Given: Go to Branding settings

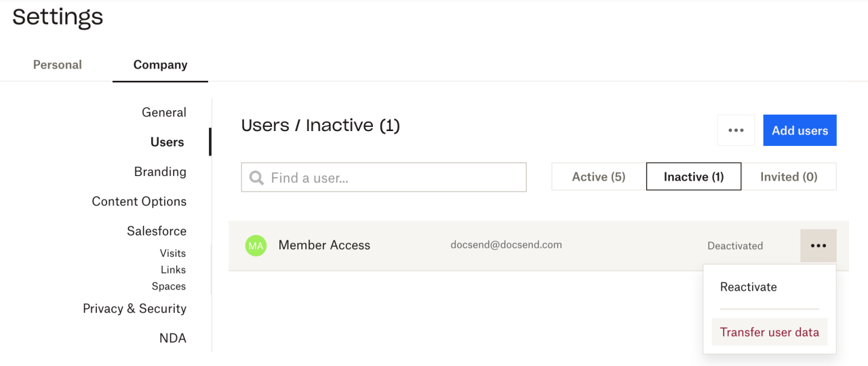Looking at the screenshot, I should tap(160, 172).
